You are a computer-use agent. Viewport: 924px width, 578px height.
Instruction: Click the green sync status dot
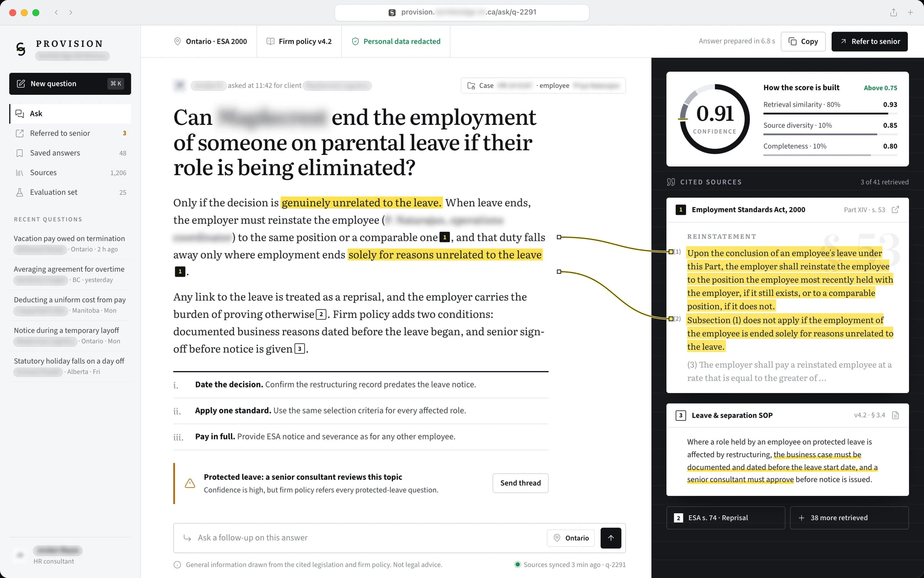[x=517, y=565]
